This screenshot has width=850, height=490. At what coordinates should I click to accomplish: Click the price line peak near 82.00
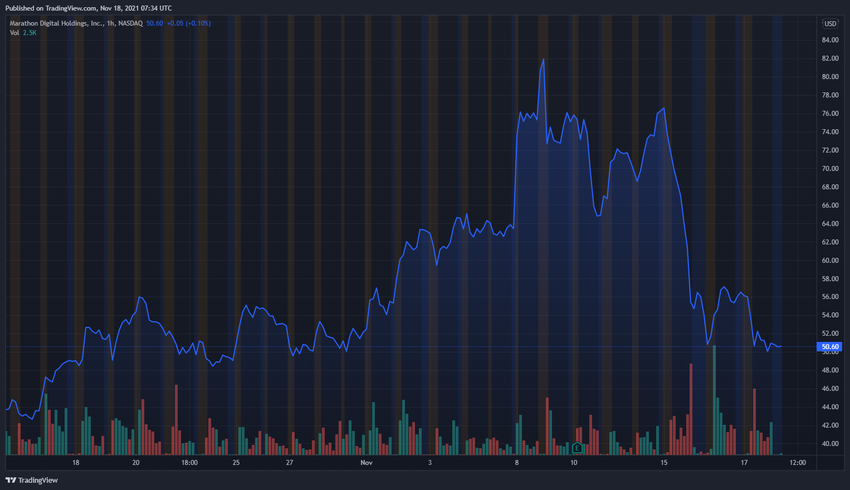(543, 60)
